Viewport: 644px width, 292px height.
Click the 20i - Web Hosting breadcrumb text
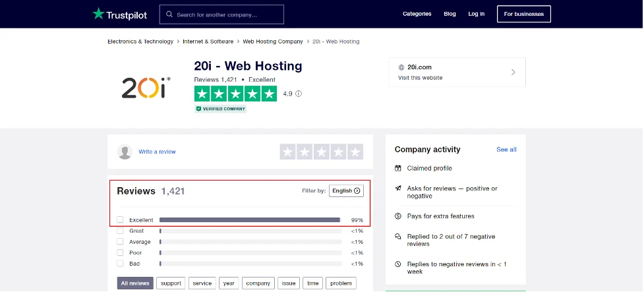336,42
